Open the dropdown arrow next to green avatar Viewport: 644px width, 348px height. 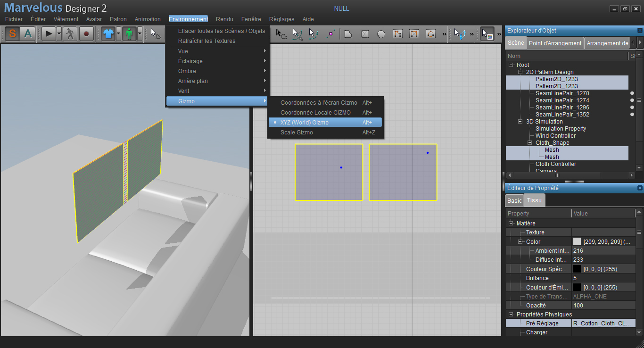click(x=140, y=33)
